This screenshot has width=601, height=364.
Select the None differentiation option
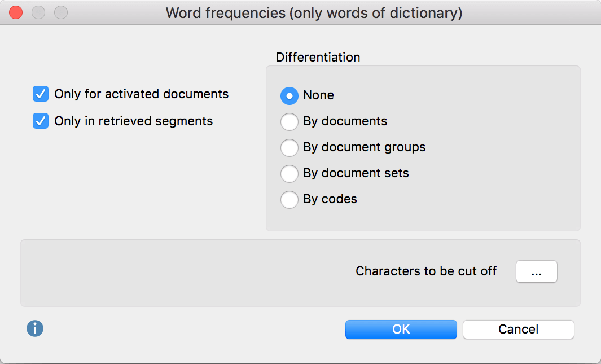coord(289,95)
